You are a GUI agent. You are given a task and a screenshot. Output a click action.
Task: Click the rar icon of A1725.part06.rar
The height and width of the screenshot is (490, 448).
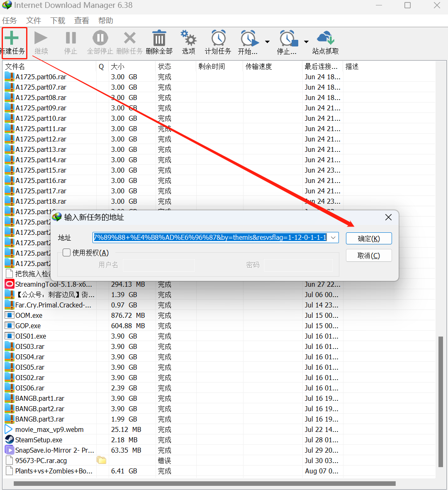(x=10, y=77)
